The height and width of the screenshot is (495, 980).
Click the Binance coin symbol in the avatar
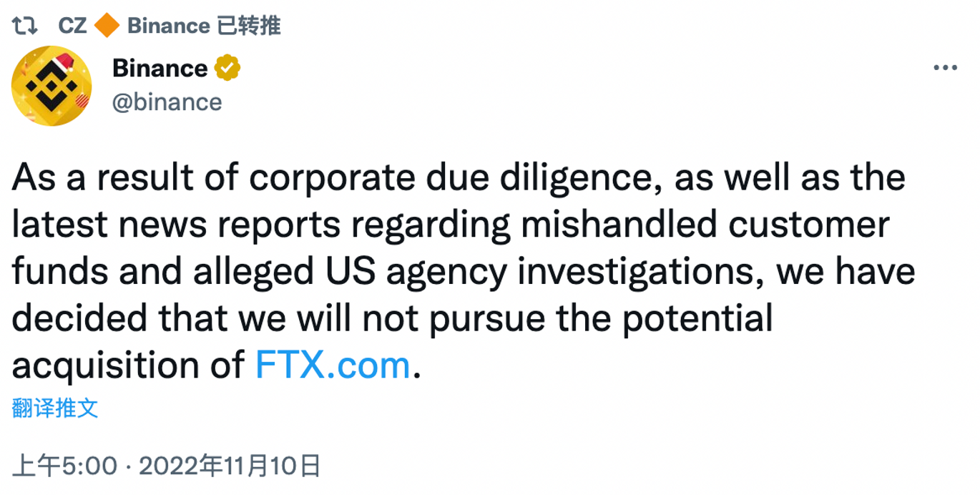pos(51,85)
